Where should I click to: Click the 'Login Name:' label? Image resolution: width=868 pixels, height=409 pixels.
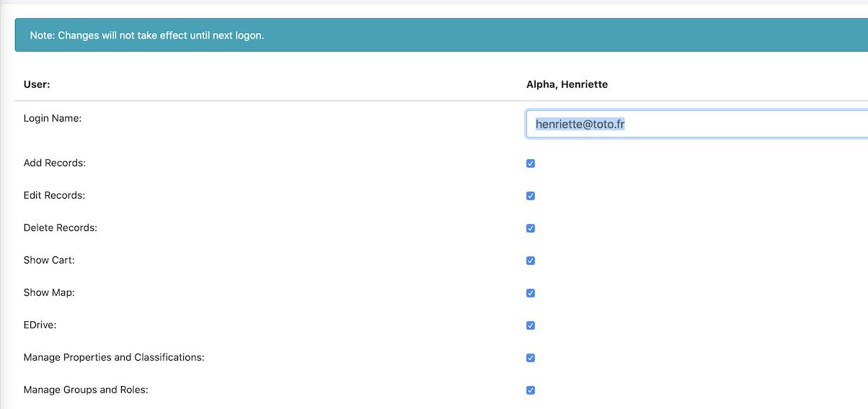point(53,118)
